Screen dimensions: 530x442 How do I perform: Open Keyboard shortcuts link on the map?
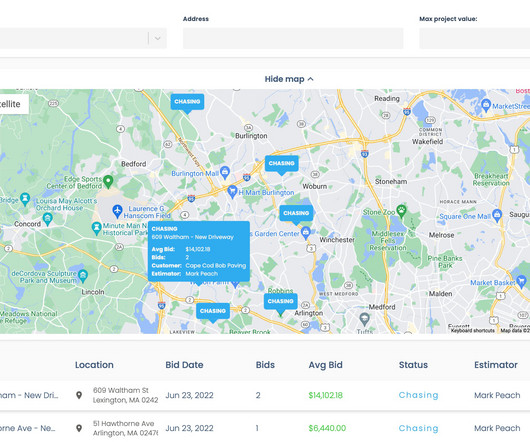coord(473,330)
